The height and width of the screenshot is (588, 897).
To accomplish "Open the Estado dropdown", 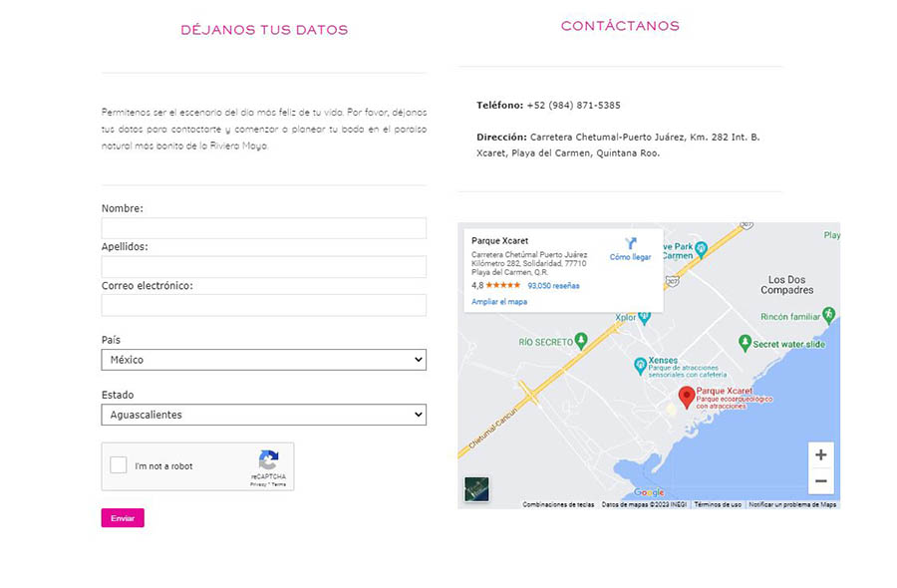I will click(x=263, y=415).
